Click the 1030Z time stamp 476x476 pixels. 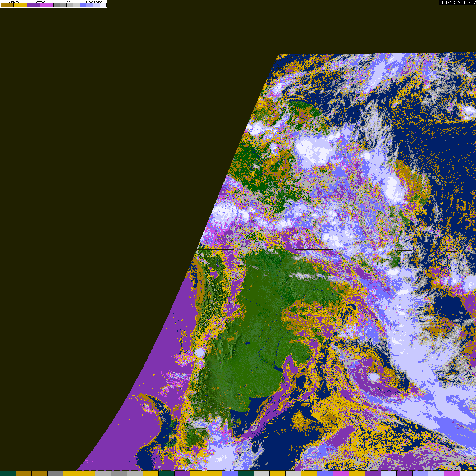pyautogui.click(x=469, y=3)
